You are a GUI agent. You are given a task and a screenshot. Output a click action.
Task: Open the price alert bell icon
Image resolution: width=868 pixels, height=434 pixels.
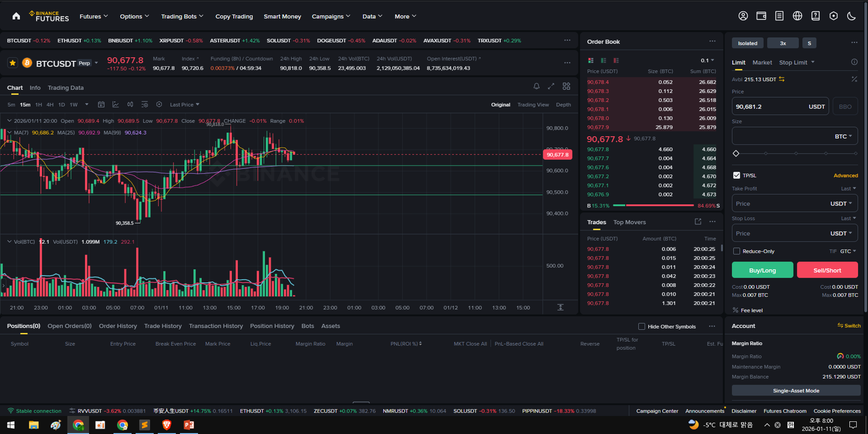tap(536, 87)
